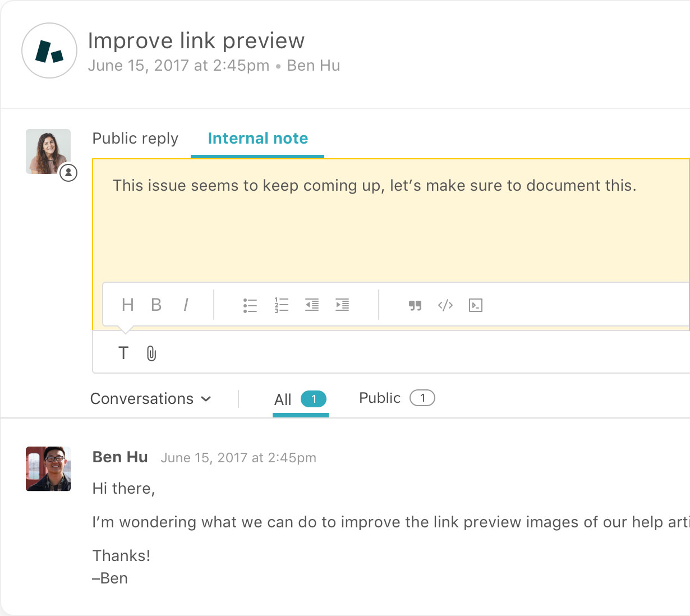Viewport: 690px width, 616px height.
Task: Increase indent with the indent icon
Action: click(x=342, y=305)
